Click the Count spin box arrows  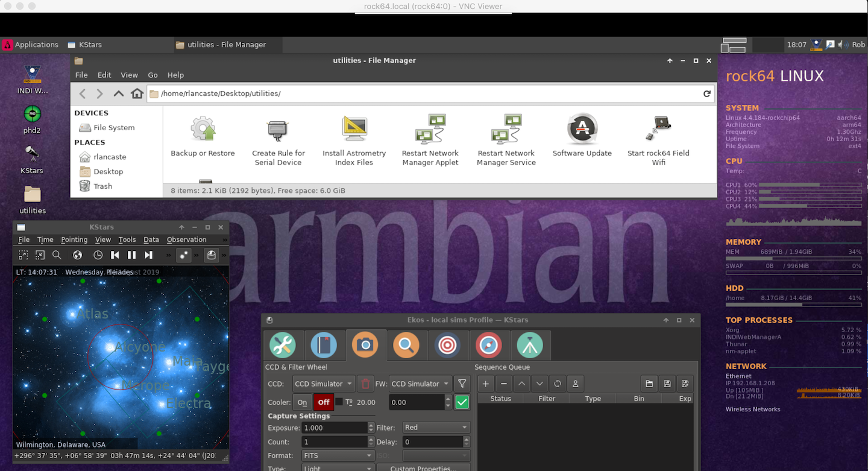pyautogui.click(x=371, y=441)
